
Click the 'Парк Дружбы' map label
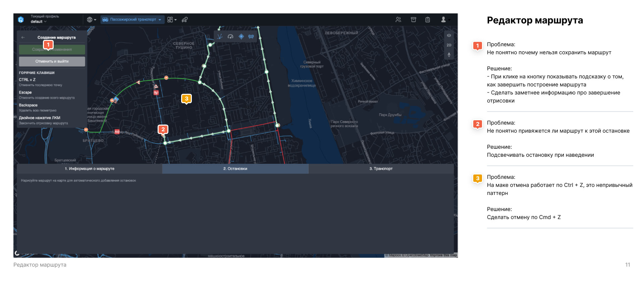390,115
